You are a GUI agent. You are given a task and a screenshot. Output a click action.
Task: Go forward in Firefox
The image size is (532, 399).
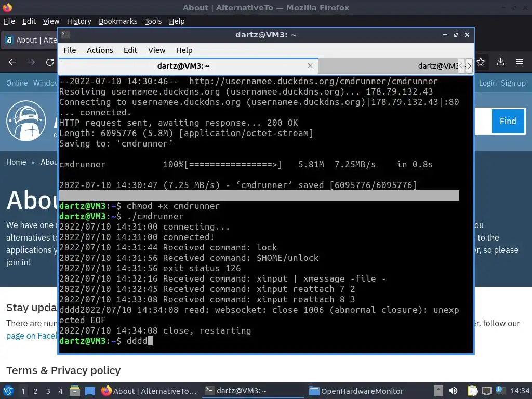coord(31,62)
